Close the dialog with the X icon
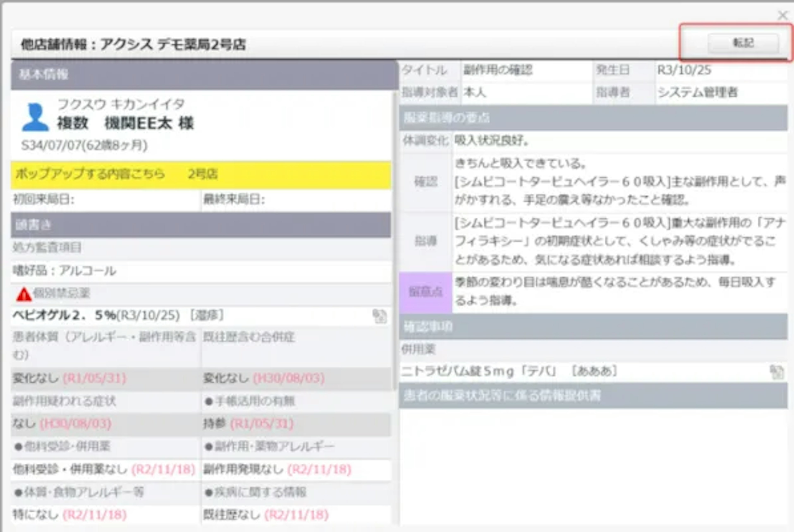Screen dimensions: 794x532 [x=783, y=15]
